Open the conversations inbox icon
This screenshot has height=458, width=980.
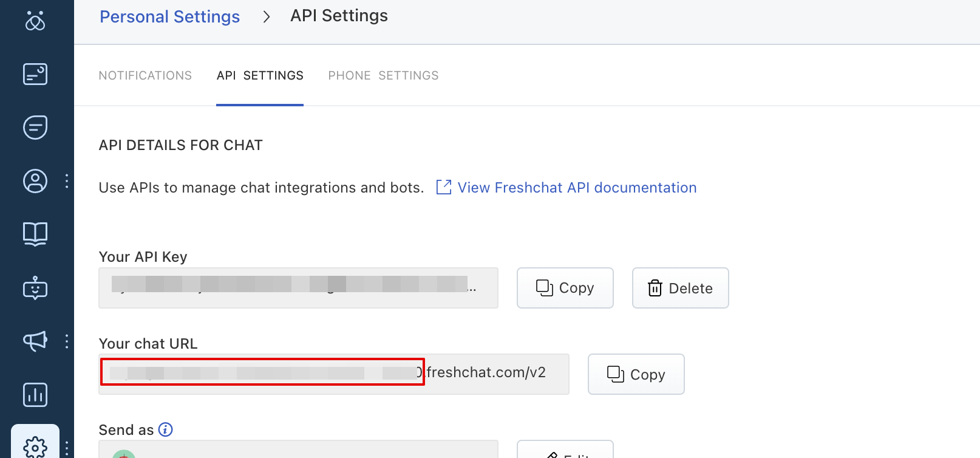point(35,128)
